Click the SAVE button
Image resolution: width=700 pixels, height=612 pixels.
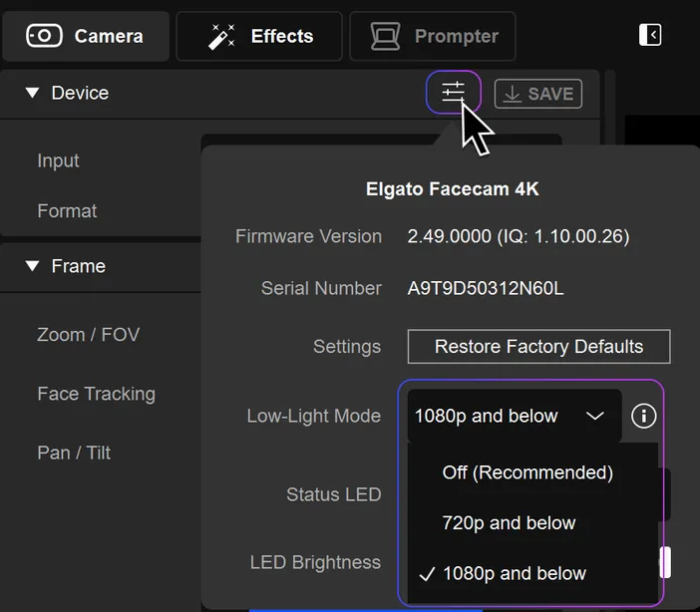tap(537, 94)
